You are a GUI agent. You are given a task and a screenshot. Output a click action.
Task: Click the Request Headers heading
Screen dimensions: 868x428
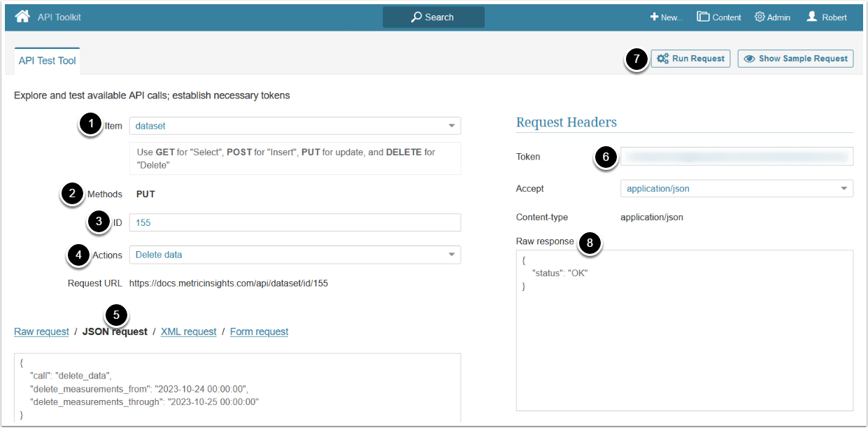tap(567, 122)
